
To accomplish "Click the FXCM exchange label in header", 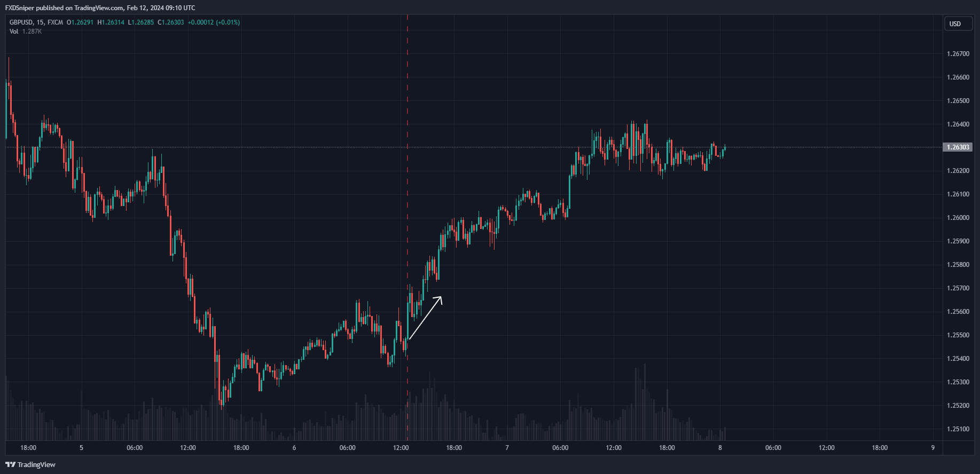I will pyautogui.click(x=55, y=22).
